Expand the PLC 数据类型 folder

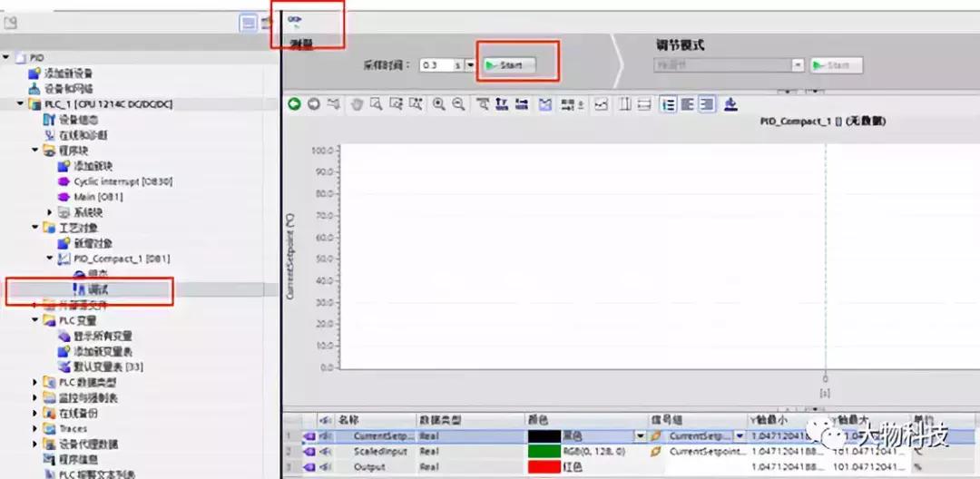pyautogui.click(x=35, y=382)
